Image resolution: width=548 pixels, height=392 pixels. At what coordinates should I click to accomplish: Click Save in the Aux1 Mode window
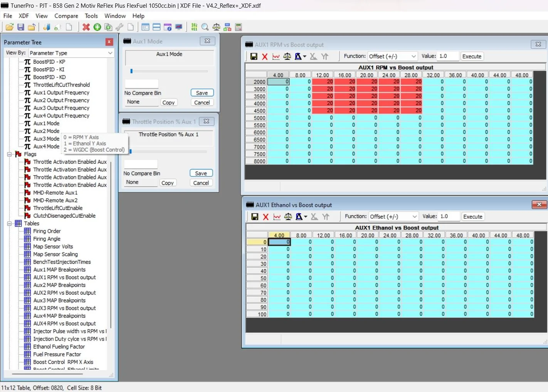202,93
